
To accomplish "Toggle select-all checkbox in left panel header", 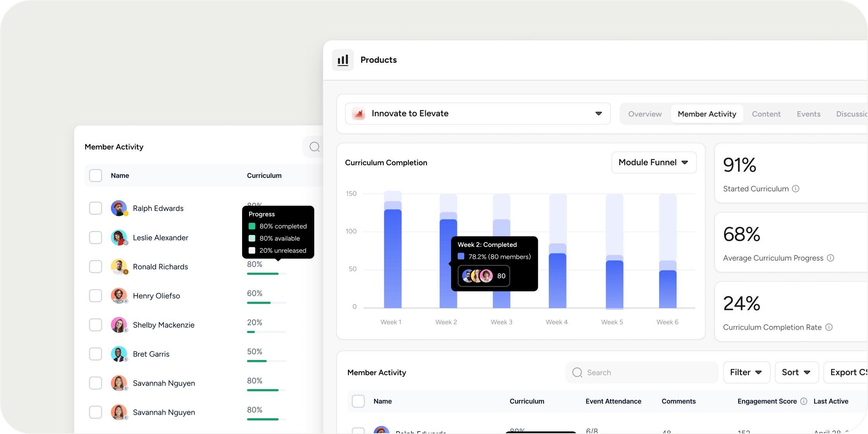I will (x=95, y=176).
